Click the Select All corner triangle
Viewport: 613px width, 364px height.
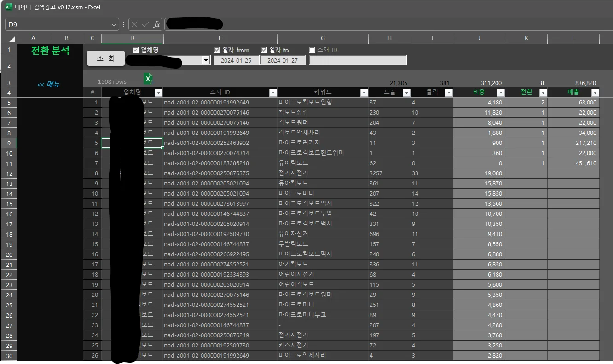point(12,39)
